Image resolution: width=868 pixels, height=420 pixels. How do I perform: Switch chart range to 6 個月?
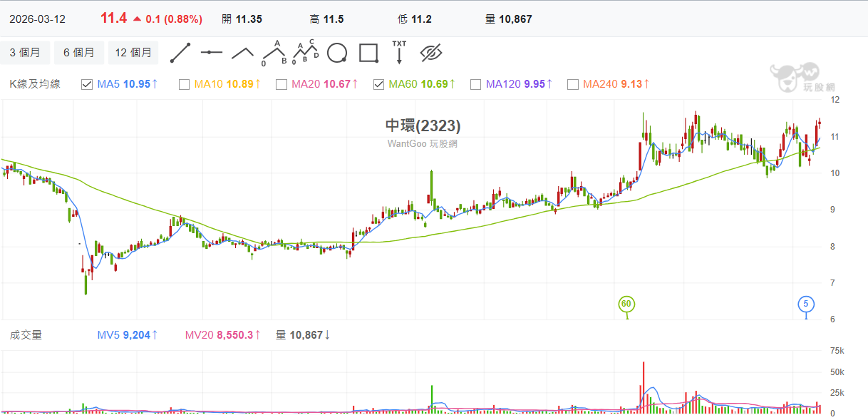79,53
